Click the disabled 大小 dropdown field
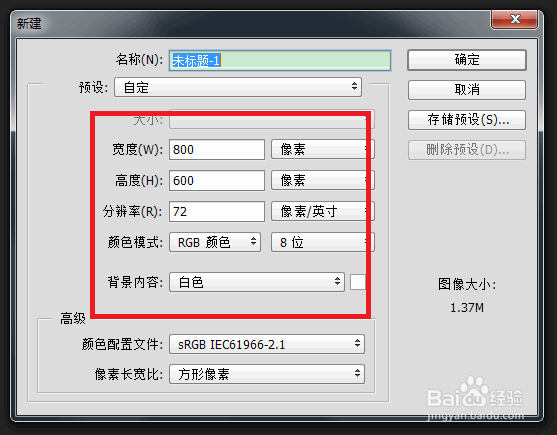557x435 pixels. (x=272, y=119)
